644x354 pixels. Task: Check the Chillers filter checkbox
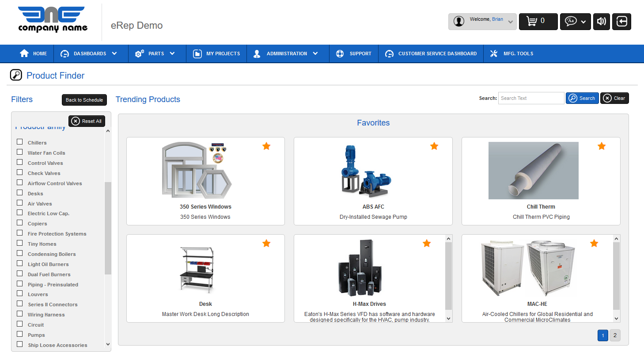point(20,142)
